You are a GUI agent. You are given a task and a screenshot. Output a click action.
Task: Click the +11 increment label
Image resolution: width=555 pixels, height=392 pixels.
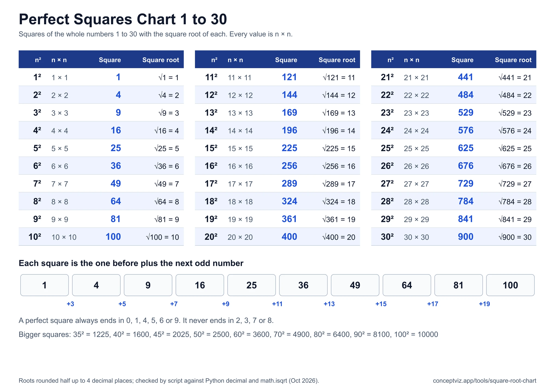point(277,304)
